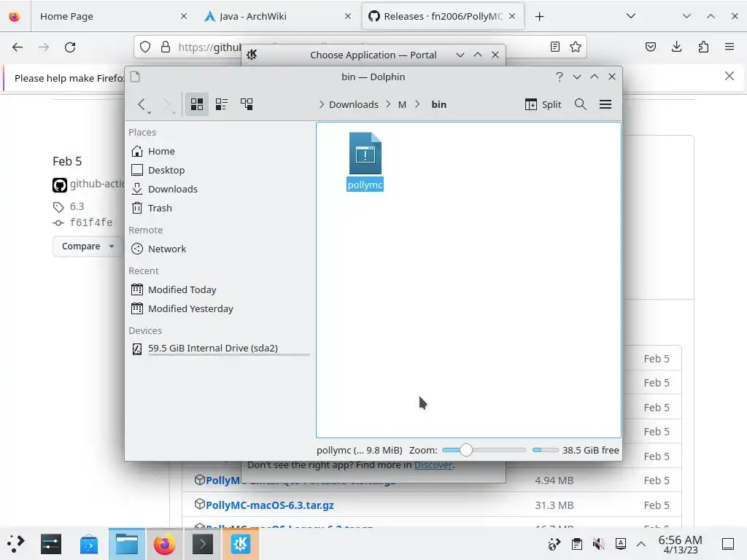This screenshot has height=560, width=747.
Task: Expand the chevron before Downloads breadcrumb
Action: pyautogui.click(x=322, y=104)
